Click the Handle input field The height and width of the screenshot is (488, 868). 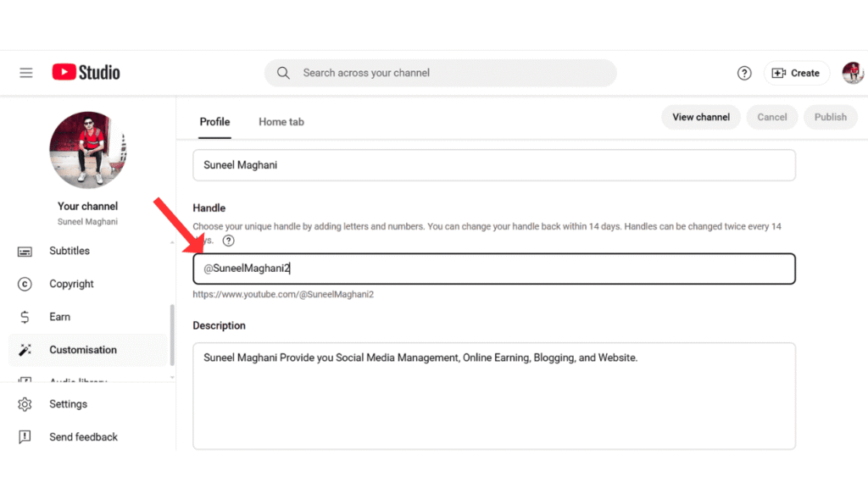point(493,269)
